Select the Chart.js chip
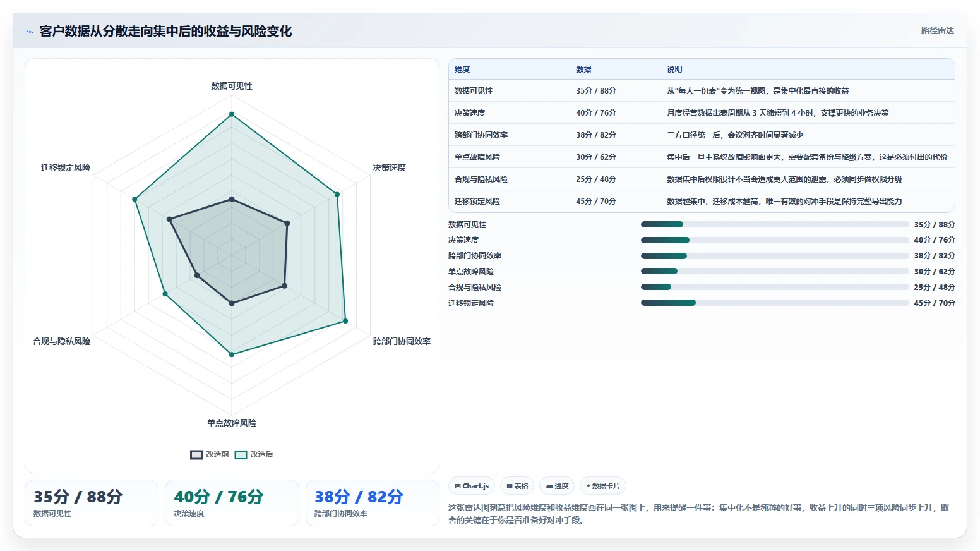 [472, 486]
